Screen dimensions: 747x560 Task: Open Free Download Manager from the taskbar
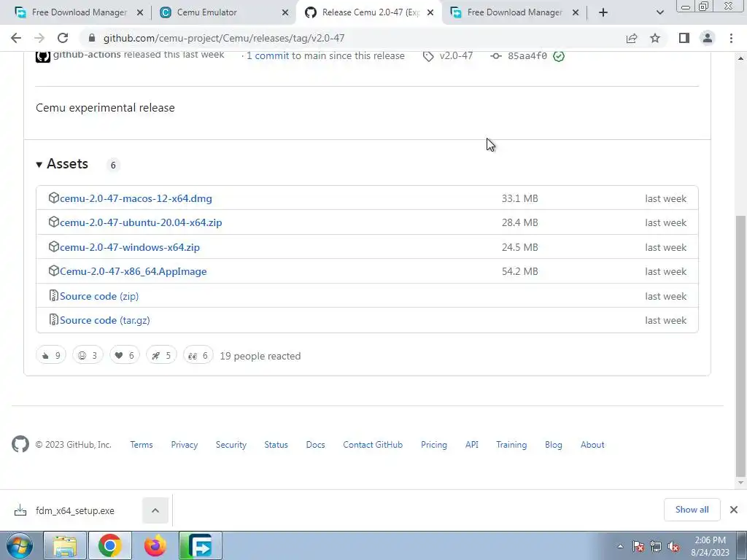(x=200, y=545)
